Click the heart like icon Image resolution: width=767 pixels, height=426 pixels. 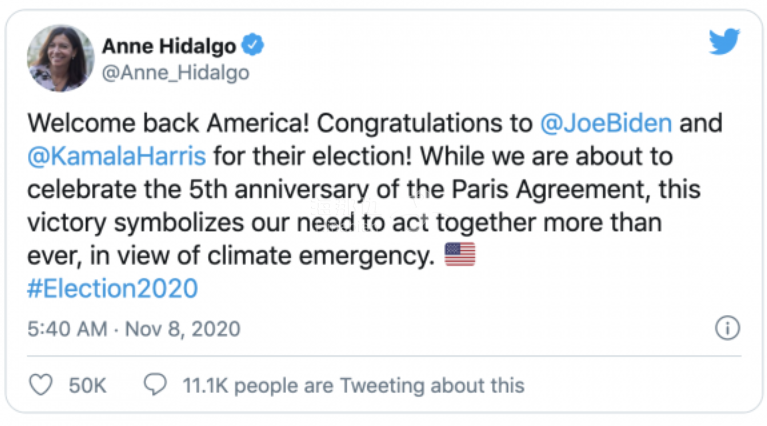tap(41, 384)
